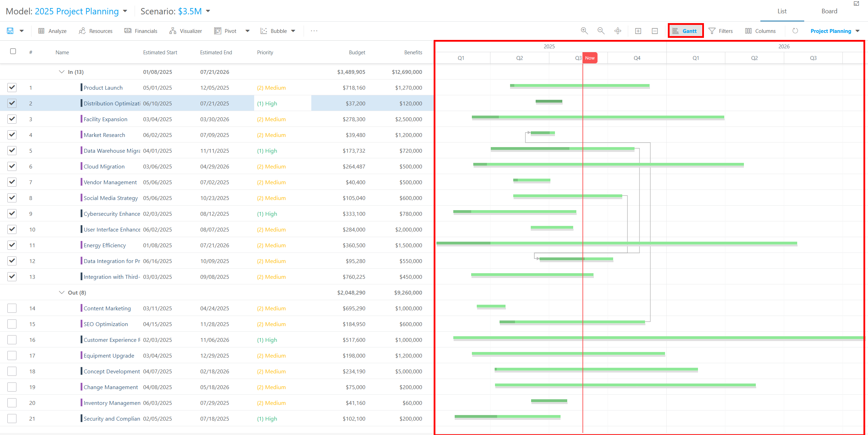The width and height of the screenshot is (868, 435).
Task: Uncheck the Product Launch checkbox
Action: [x=12, y=88]
